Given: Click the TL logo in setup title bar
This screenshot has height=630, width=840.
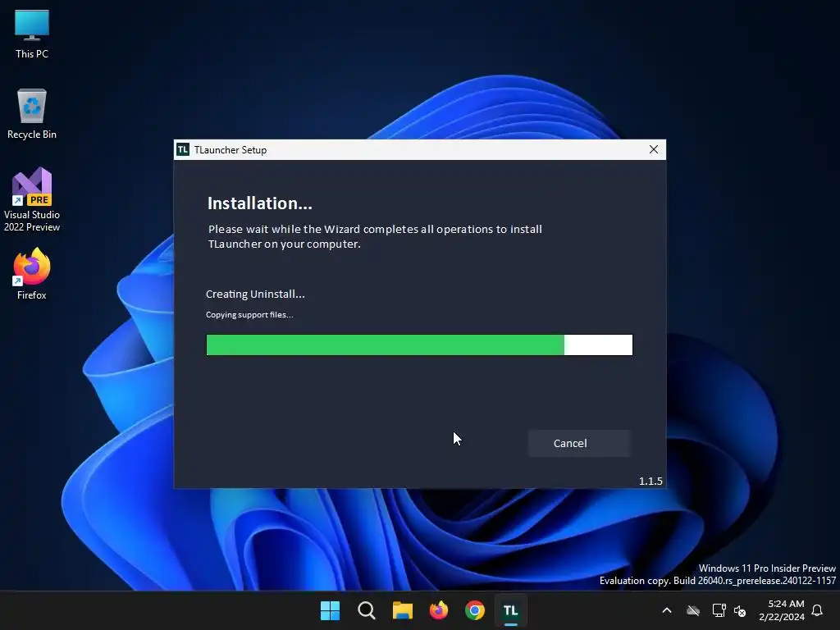Looking at the screenshot, I should point(183,149).
